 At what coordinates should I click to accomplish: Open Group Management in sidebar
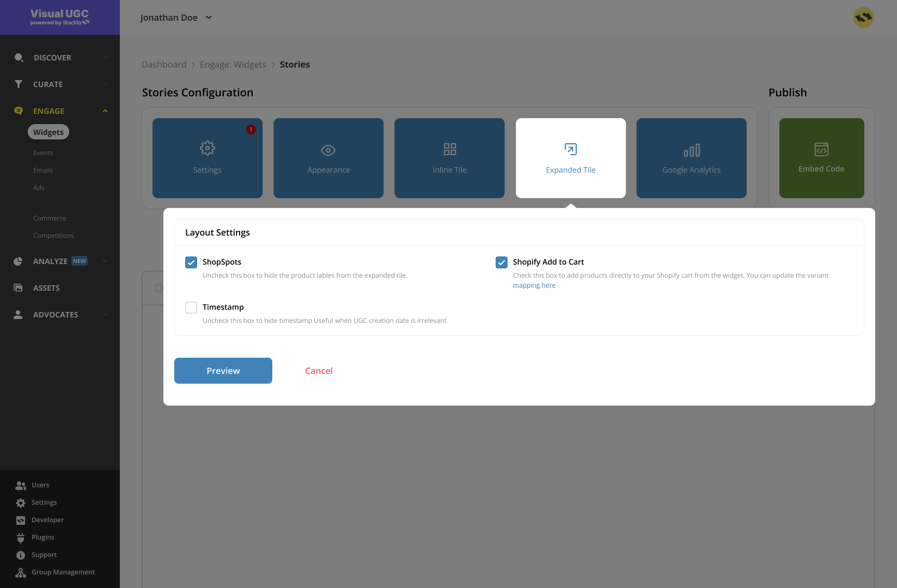click(x=63, y=572)
